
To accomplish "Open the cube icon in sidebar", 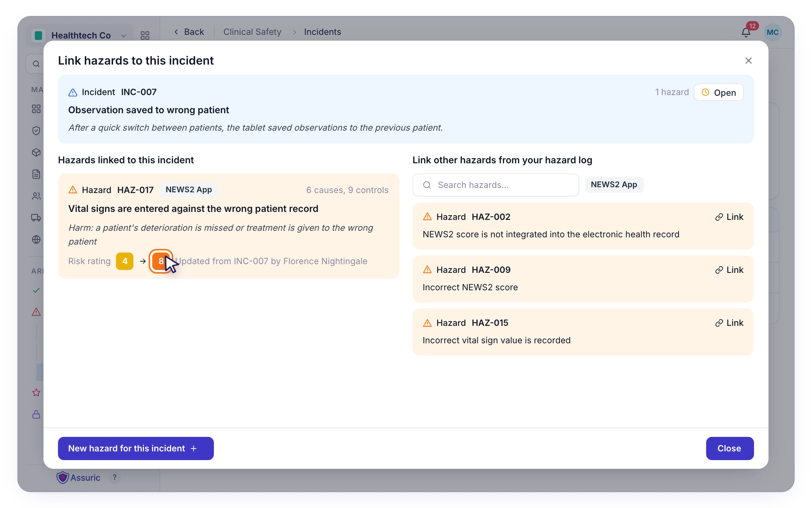I will (36, 152).
